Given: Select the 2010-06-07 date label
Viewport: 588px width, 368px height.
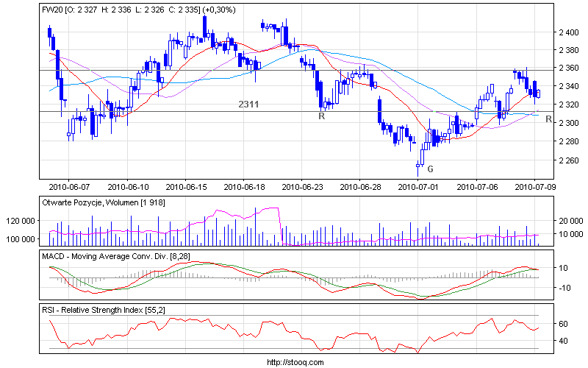Looking at the screenshot, I should [68, 187].
